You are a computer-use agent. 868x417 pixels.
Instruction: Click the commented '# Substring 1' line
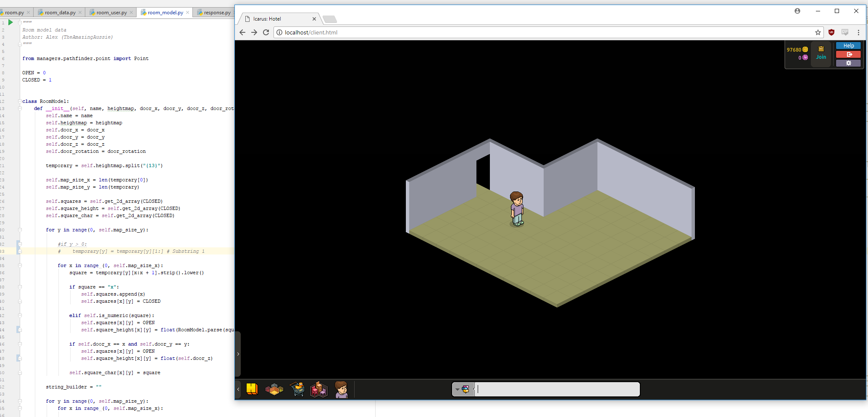coord(132,251)
